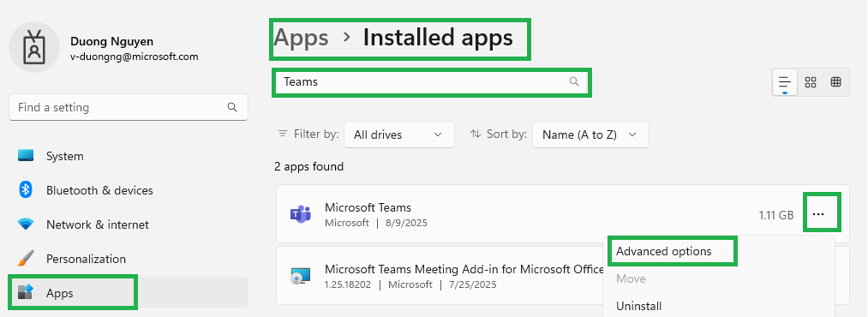Open the three-dots menu for Microsoft Teams
This screenshot has width=868, height=317.
(818, 215)
